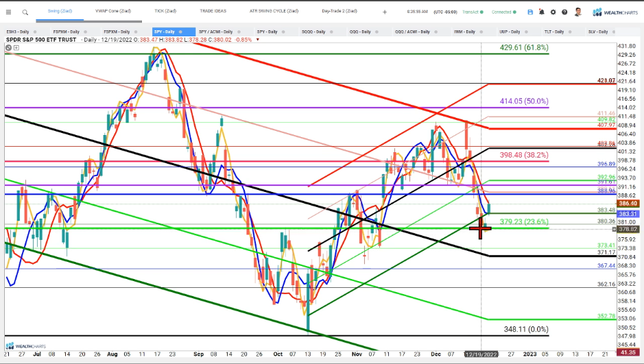Click the 2023 label on the time axis
644x364 pixels.
tap(530, 354)
